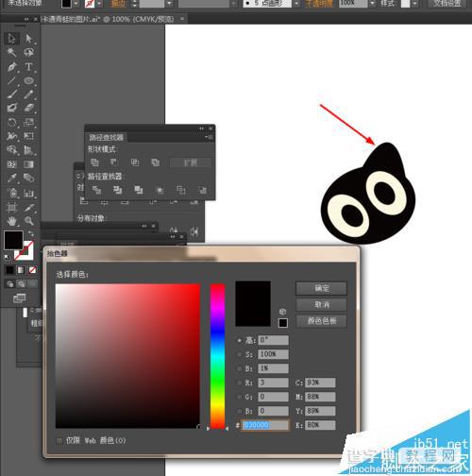Click the 颜色色板 Color Swatches button
This screenshot has width=472, height=476.
(322, 321)
